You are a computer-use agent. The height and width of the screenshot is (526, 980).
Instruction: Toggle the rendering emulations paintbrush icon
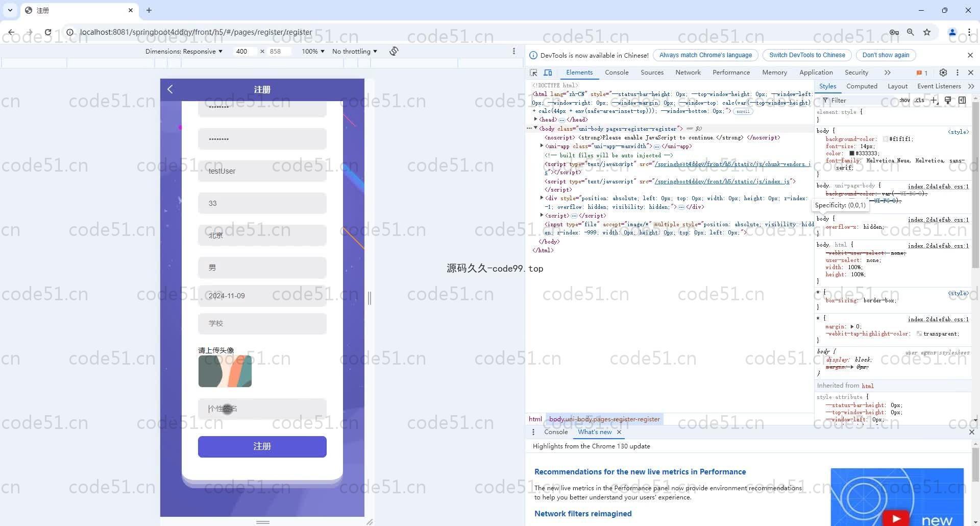click(948, 101)
